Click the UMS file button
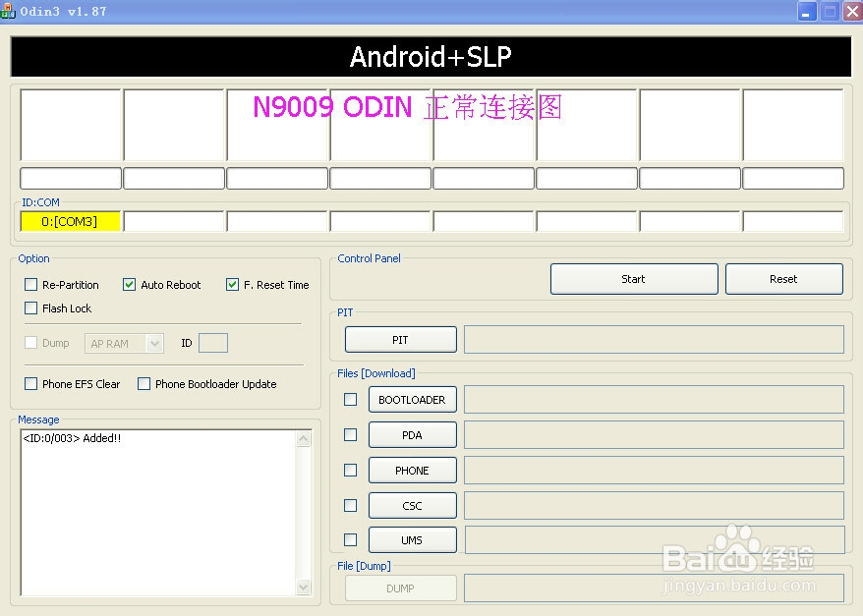The height and width of the screenshot is (616, 863). 412,540
